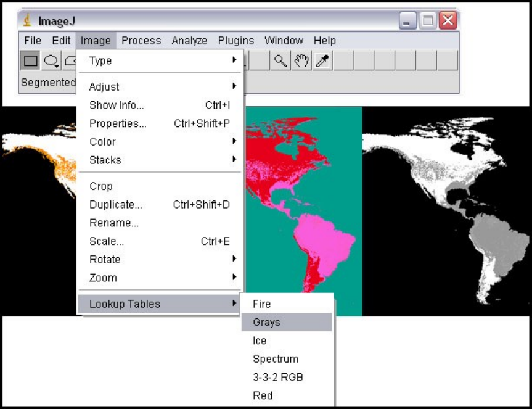Apply the Fire lookup table
This screenshot has height=409, width=532.
287,304
